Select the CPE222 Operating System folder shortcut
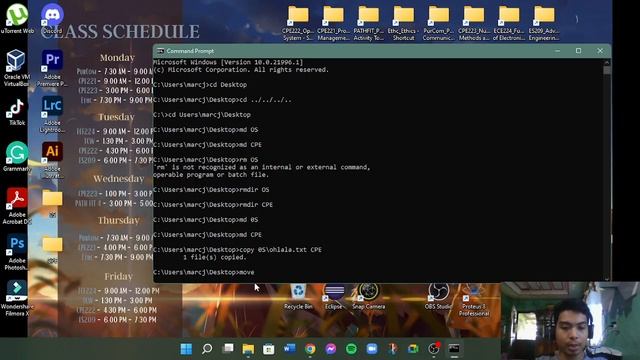 [x=298, y=23]
